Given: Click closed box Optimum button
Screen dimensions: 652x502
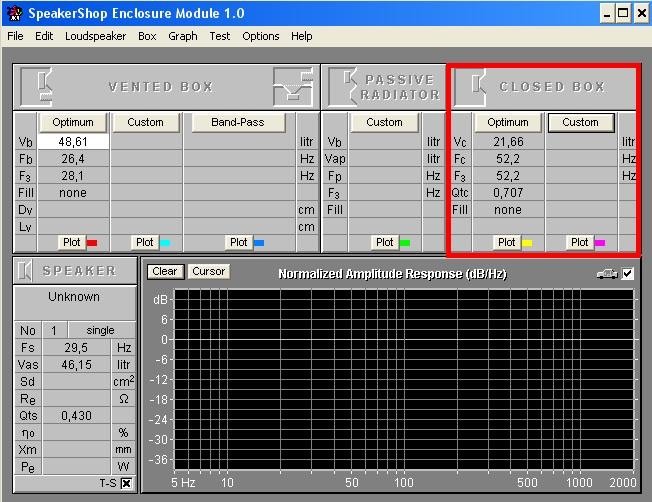Looking at the screenshot, I should [508, 122].
